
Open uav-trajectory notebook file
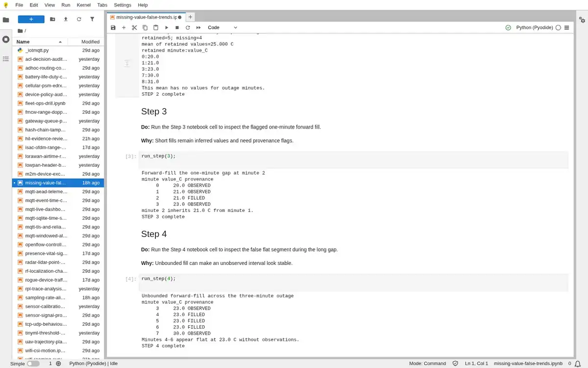(x=58, y=342)
